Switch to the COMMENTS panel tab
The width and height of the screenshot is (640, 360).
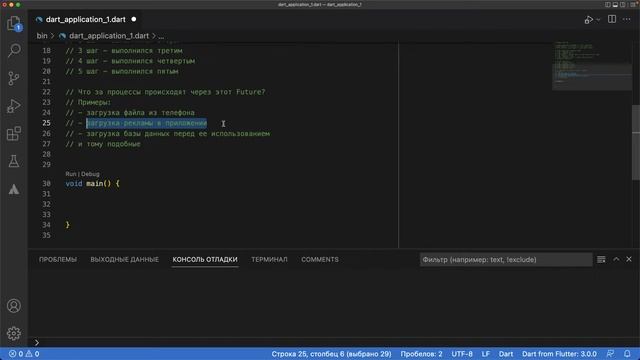[x=320, y=260]
